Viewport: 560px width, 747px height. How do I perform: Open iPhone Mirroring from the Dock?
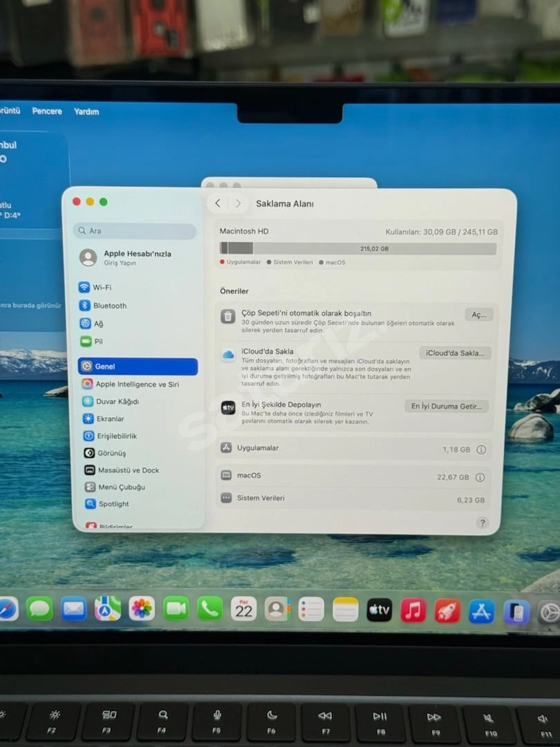pyautogui.click(x=516, y=612)
